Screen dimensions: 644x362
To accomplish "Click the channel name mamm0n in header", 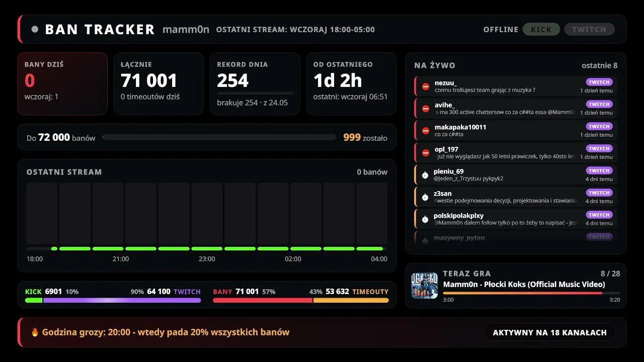I will [186, 30].
